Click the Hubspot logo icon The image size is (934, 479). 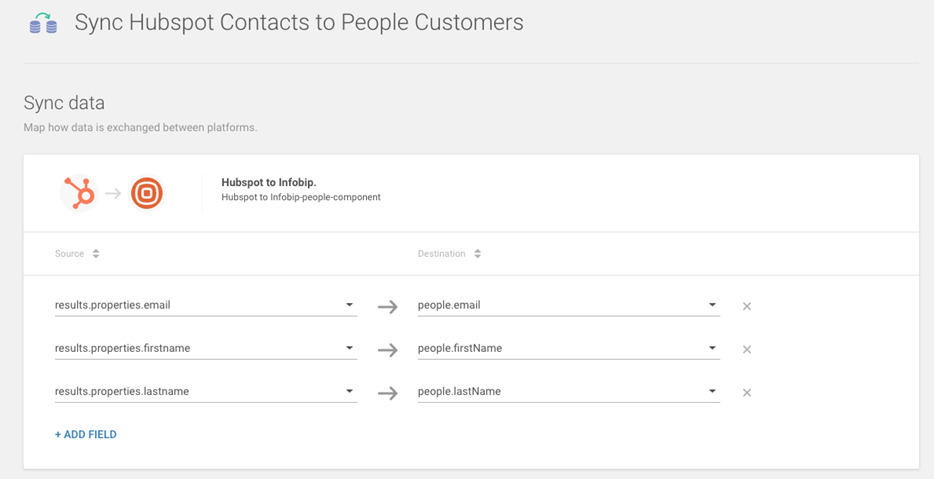(79, 193)
